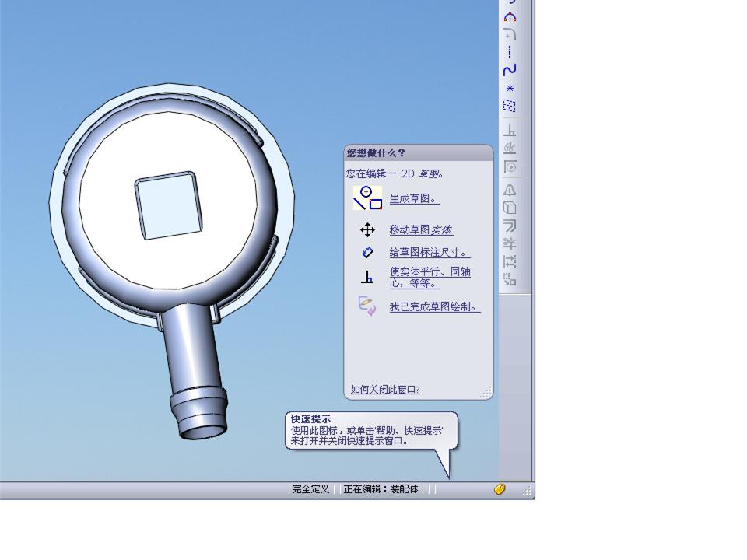Click the grayed icon with opposing arrows
Viewport: 747px width, 560px height.
pyautogui.click(x=510, y=261)
